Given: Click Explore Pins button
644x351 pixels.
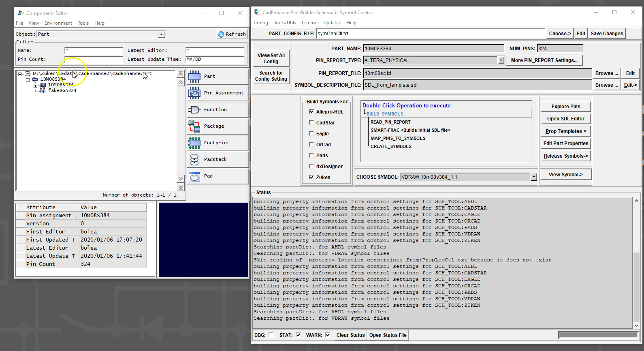Looking at the screenshot, I should pos(566,107).
